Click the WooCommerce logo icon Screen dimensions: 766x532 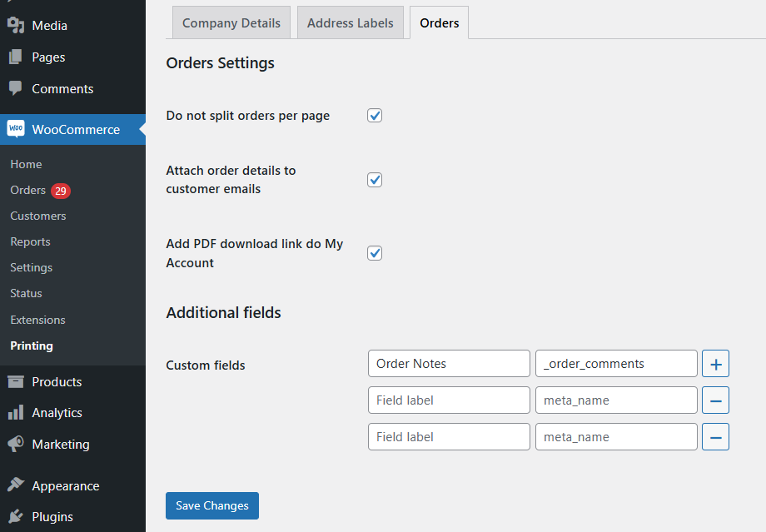(x=16, y=129)
